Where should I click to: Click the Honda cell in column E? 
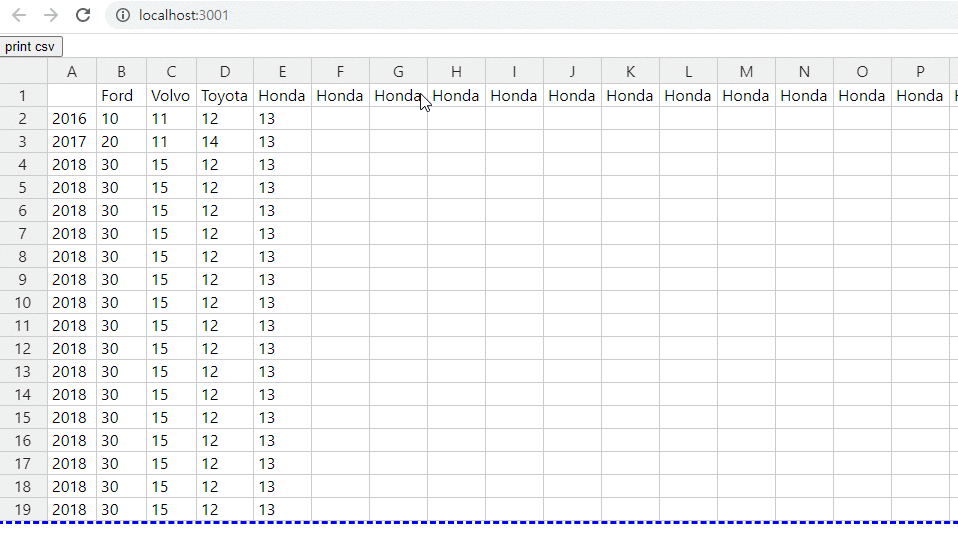[x=283, y=96]
